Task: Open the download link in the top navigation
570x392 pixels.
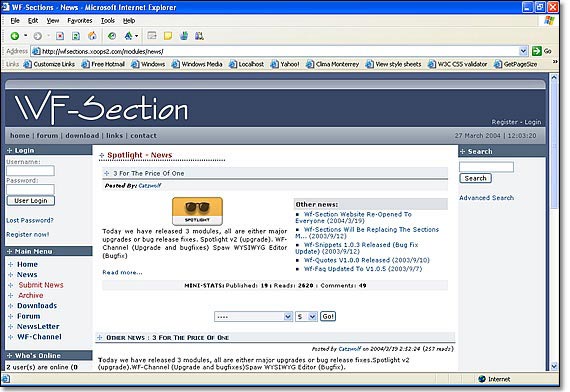Action: pos(82,135)
